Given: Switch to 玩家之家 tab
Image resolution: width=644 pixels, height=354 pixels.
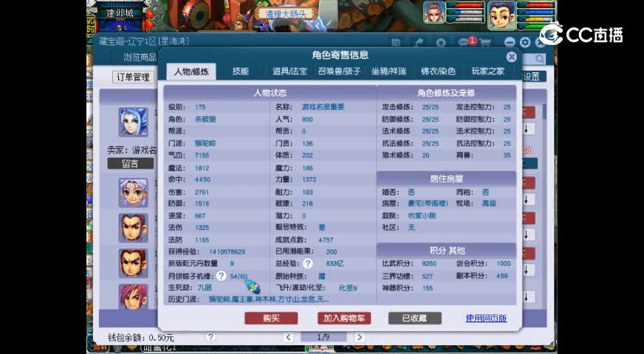Looking at the screenshot, I should (488, 72).
